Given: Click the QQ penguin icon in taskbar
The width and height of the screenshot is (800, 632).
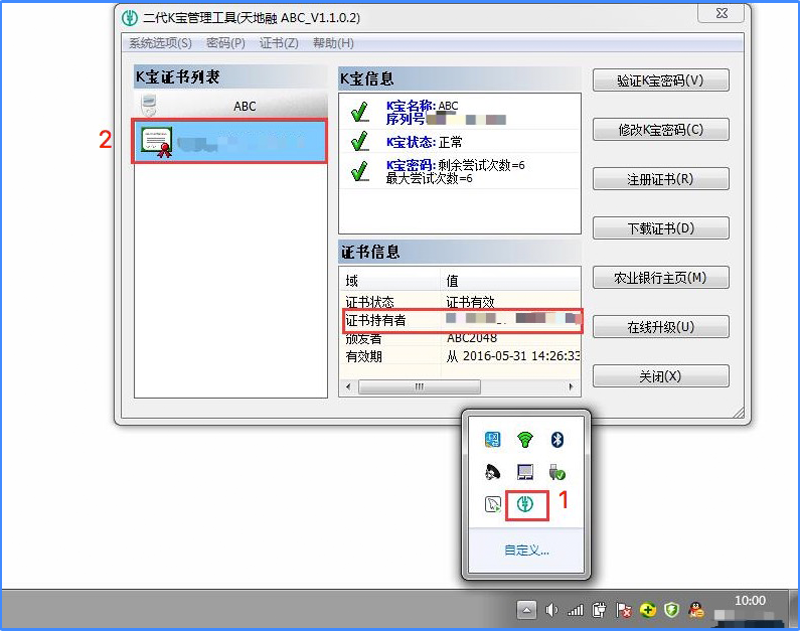Looking at the screenshot, I should pos(697,609).
